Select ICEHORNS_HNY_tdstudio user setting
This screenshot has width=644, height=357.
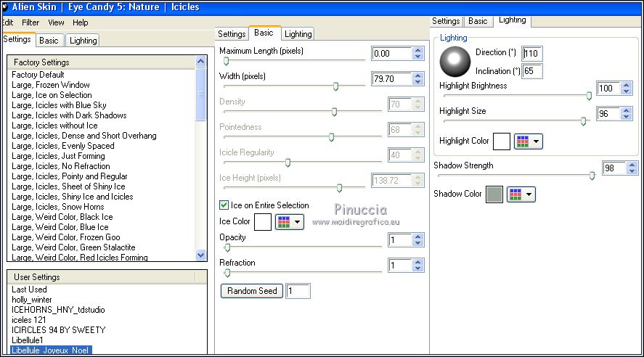click(58, 310)
